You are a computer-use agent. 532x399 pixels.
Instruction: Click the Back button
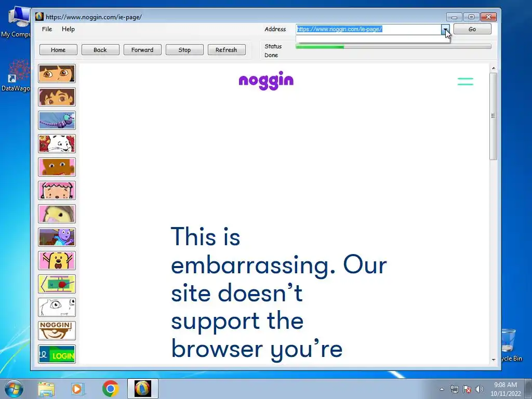pyautogui.click(x=100, y=49)
